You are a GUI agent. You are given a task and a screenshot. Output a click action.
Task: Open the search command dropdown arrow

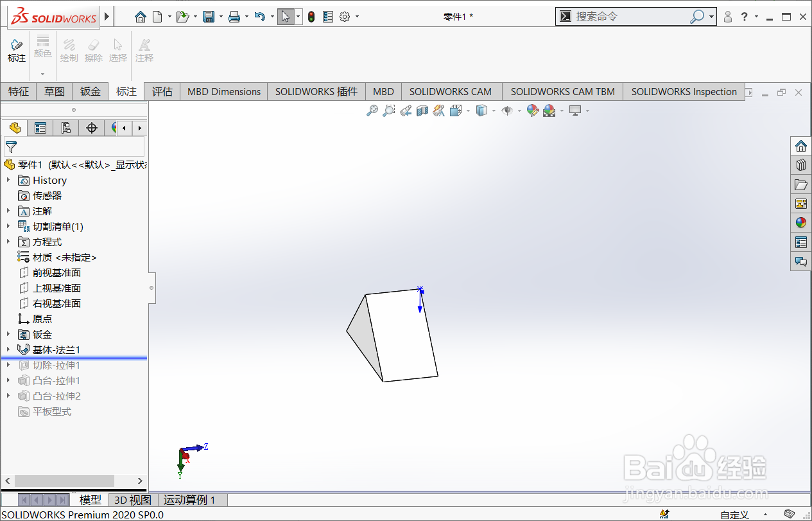712,17
